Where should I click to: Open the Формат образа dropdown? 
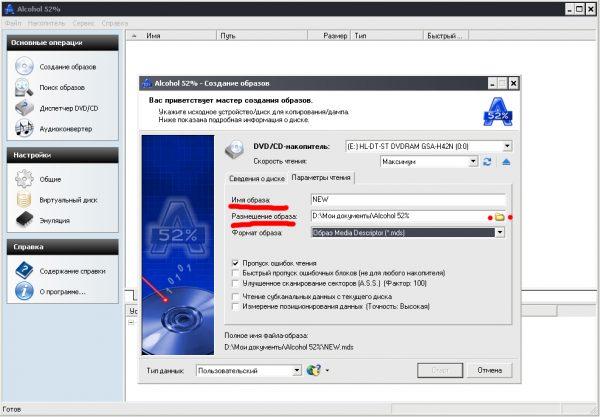pos(500,232)
